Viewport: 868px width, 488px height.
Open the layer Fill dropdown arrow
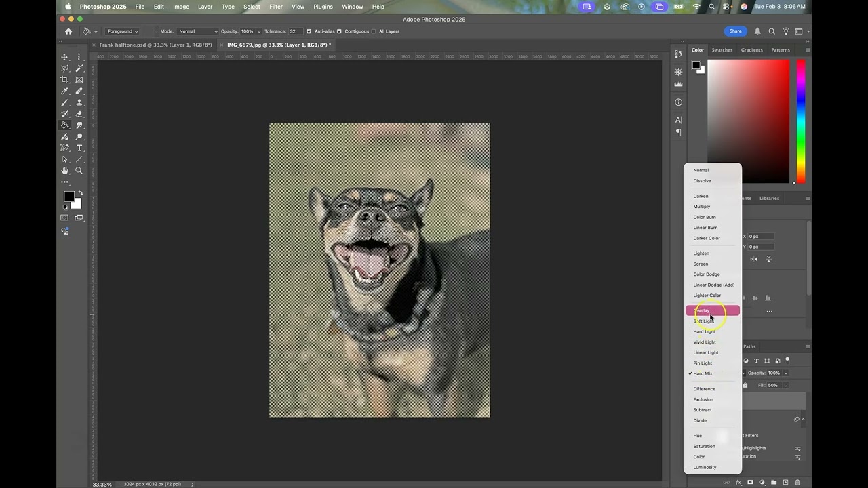tap(786, 385)
